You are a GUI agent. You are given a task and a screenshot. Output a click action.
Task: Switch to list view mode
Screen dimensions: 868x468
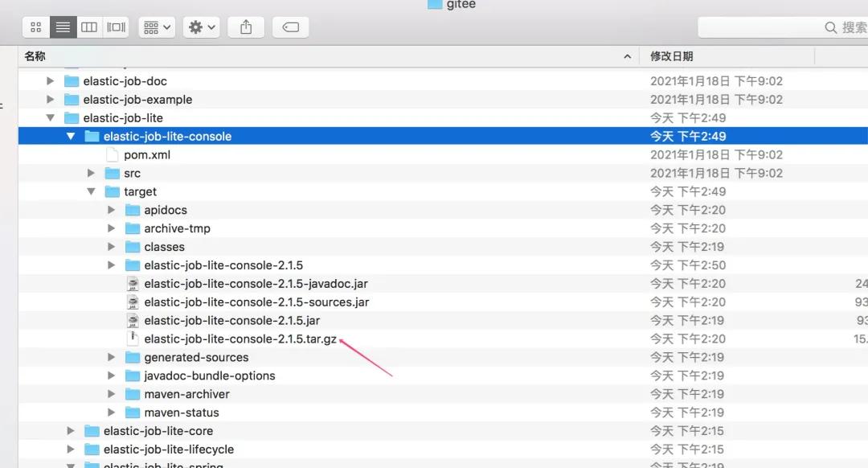(x=63, y=27)
